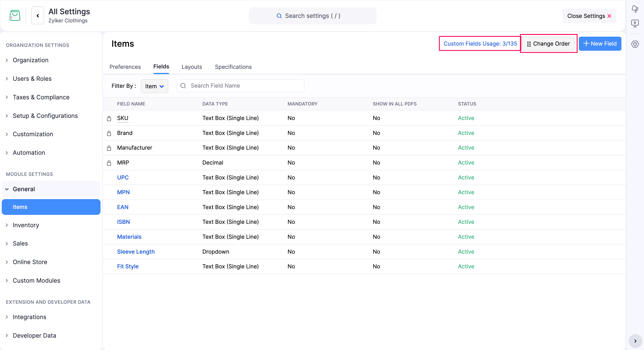
Task: Click the Change Order button
Action: click(x=548, y=44)
